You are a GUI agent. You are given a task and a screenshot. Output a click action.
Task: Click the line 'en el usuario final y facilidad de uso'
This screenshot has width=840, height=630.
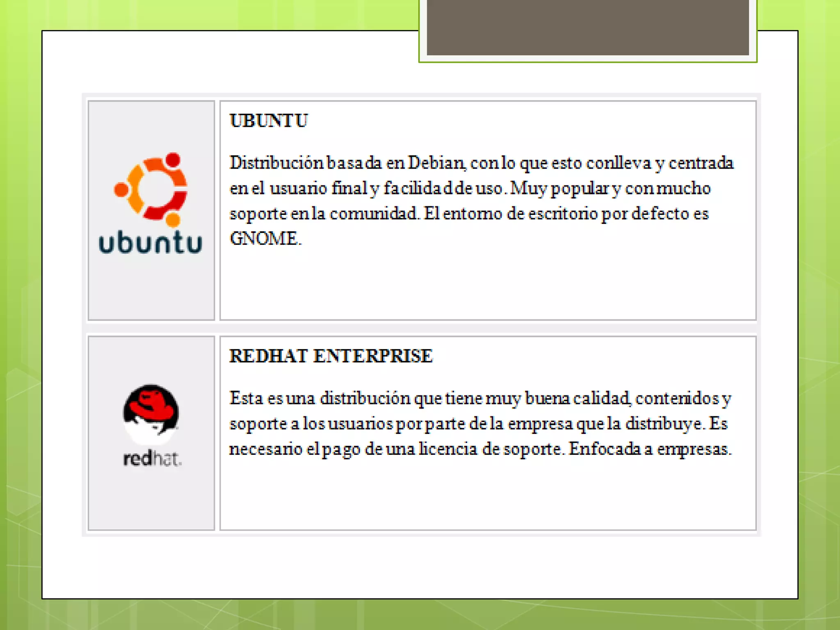pyautogui.click(x=470, y=189)
